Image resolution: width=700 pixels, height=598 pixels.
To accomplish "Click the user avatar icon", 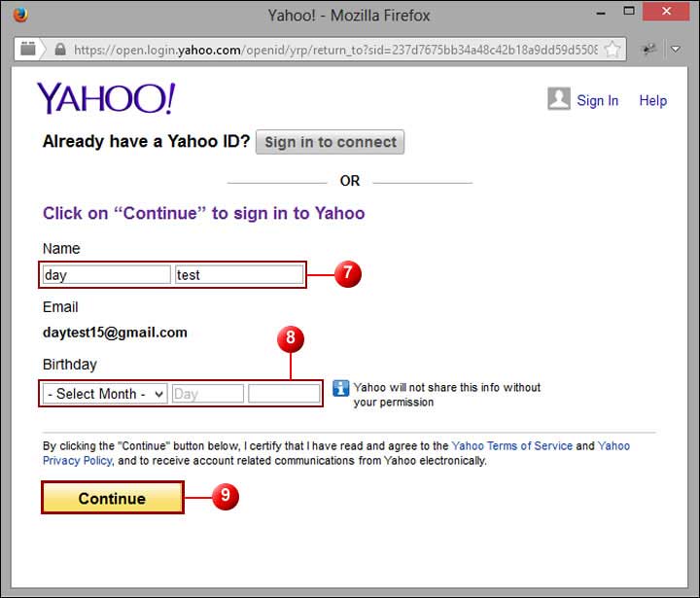I will click(x=559, y=99).
